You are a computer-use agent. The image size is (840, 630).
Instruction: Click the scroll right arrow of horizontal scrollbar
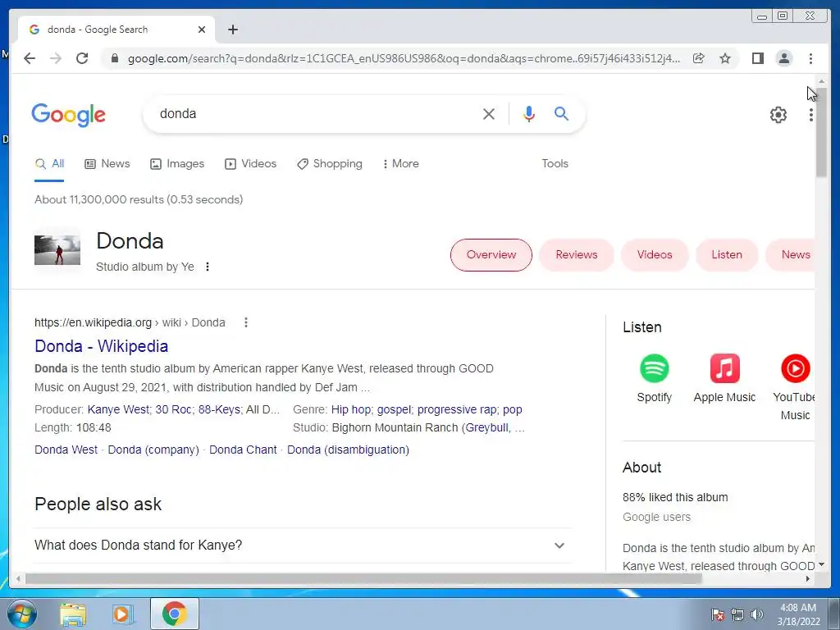point(808,578)
